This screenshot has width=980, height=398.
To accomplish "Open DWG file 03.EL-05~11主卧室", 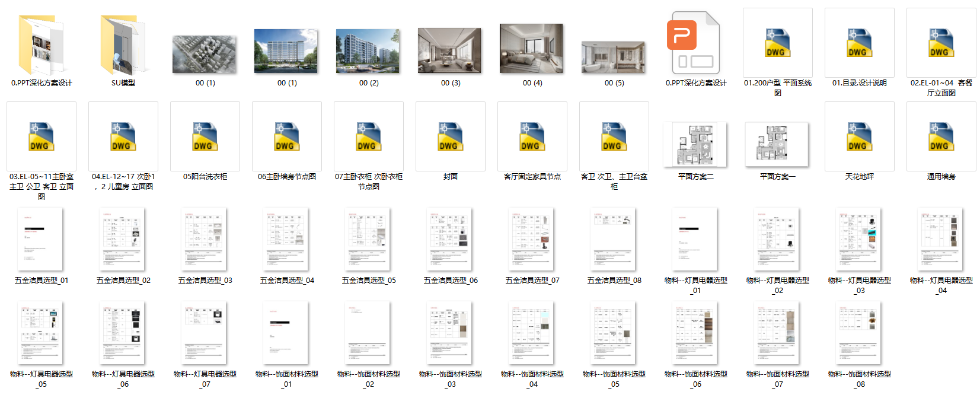I will (41, 136).
